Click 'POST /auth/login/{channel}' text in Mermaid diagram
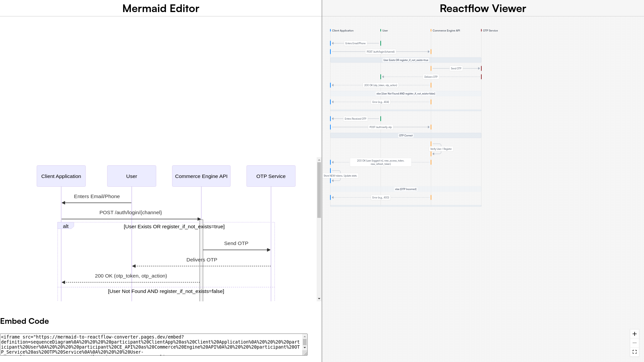This screenshot has width=644, height=362. pyautogui.click(x=131, y=213)
